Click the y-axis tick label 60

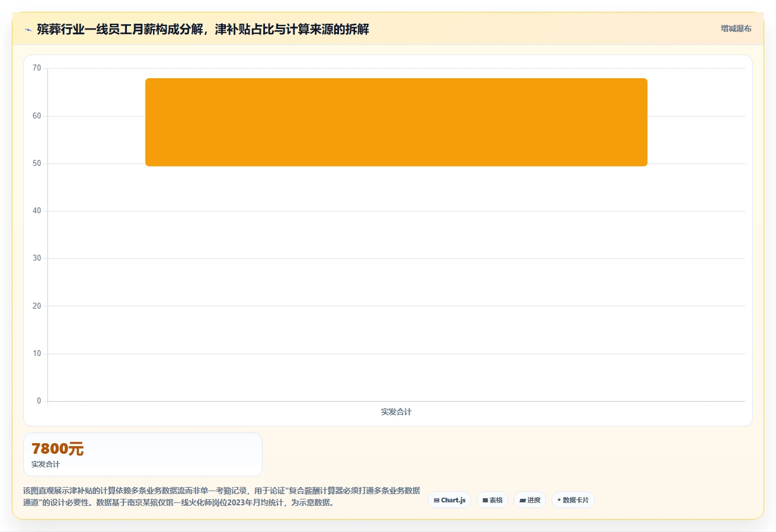click(37, 116)
